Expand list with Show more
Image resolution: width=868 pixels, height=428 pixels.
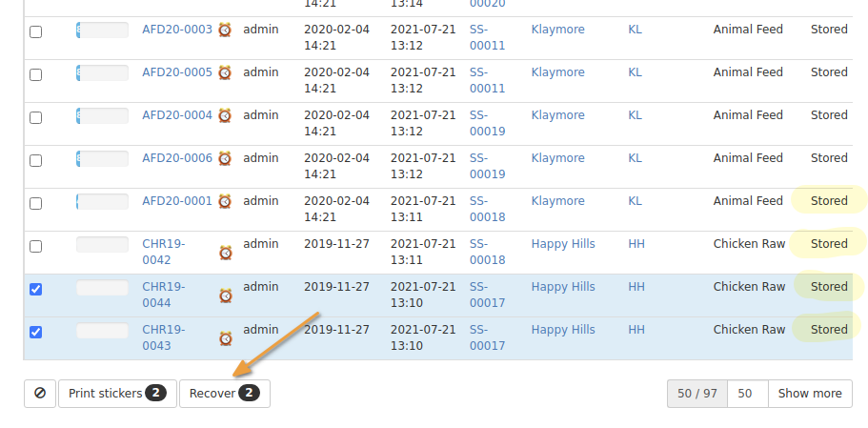[x=810, y=394]
